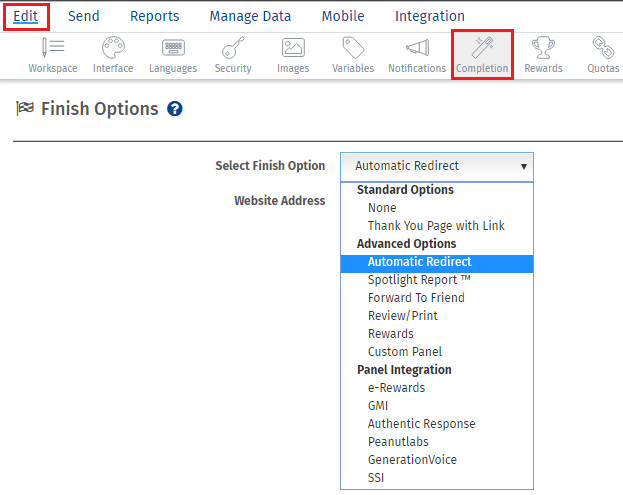Click the Completion wand icon
The height and width of the screenshot is (495, 623).
point(482,48)
